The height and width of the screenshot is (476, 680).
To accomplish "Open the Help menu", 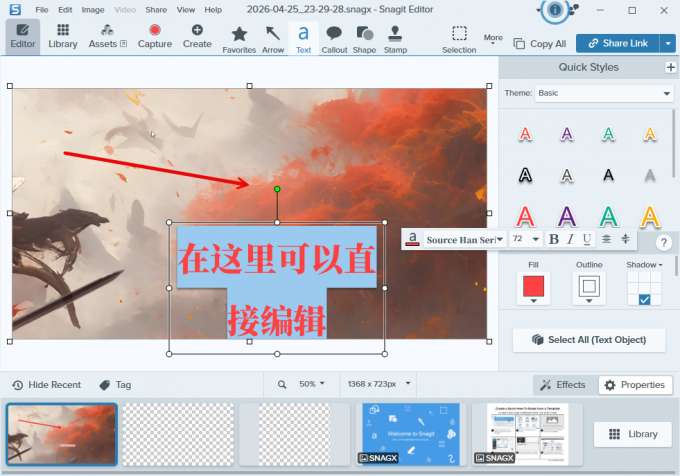I will (213, 10).
